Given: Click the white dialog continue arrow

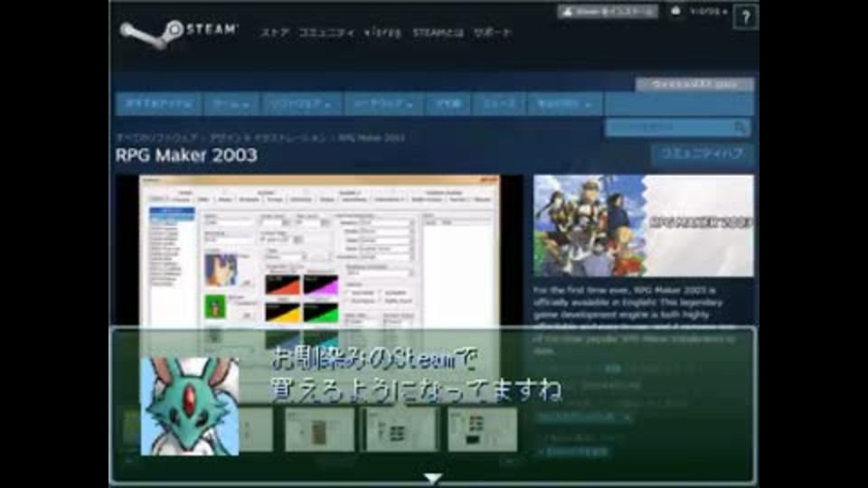Looking at the screenshot, I should tap(433, 477).
